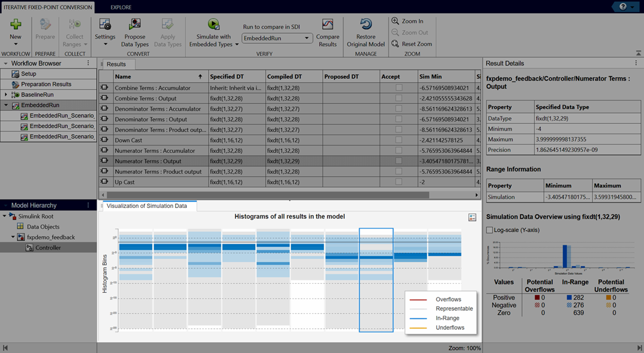Click the Zoom In magnifier icon

point(395,21)
